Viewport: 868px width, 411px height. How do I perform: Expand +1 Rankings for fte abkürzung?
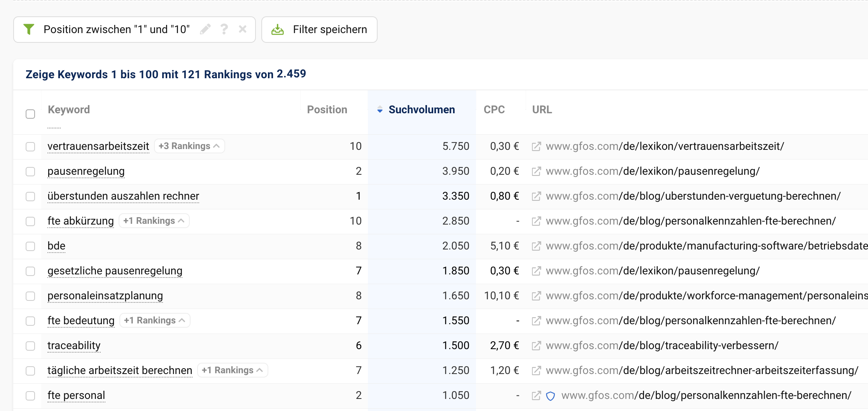point(154,221)
